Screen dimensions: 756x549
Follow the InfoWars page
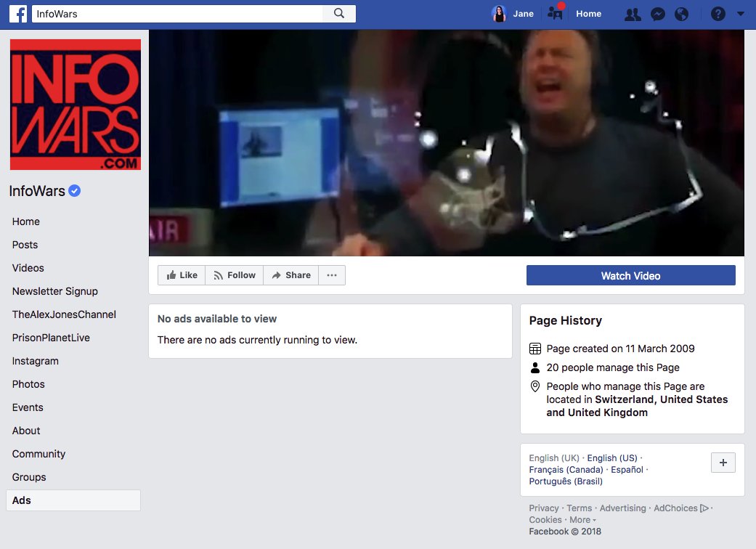click(x=235, y=275)
